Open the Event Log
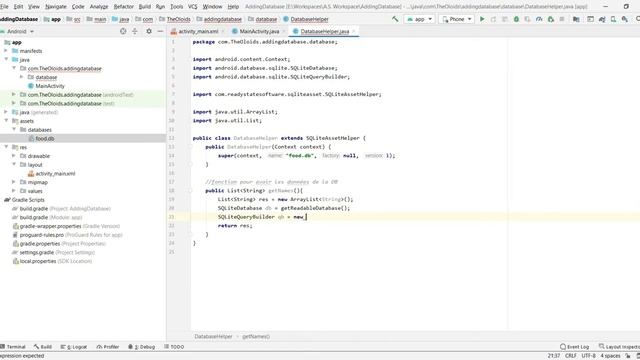The image size is (640, 360). click(575, 347)
